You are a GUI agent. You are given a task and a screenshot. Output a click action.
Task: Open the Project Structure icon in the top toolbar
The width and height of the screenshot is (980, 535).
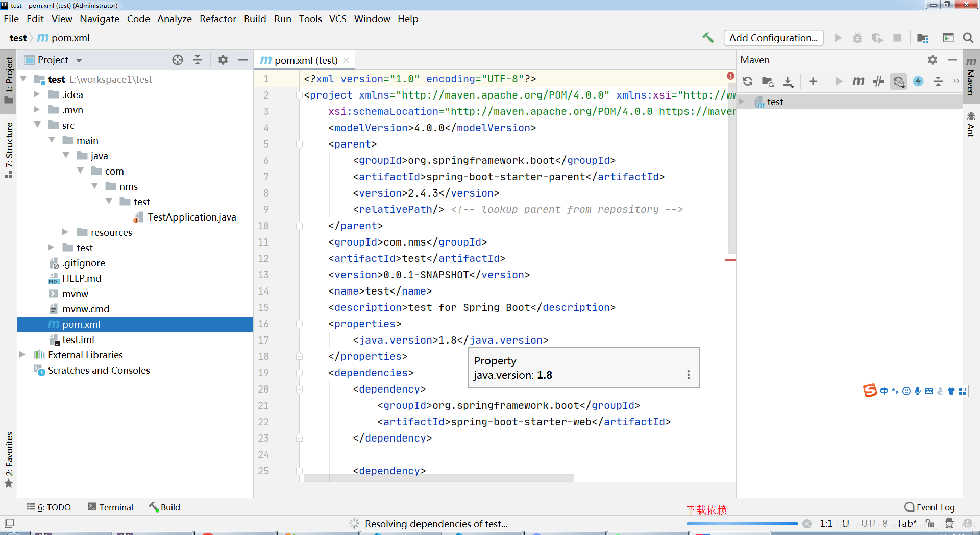(923, 38)
